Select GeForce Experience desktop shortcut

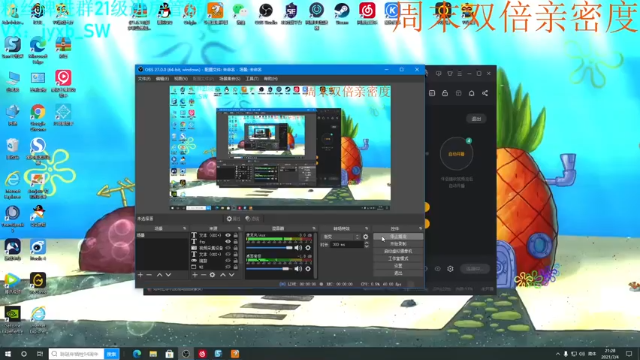point(13,320)
